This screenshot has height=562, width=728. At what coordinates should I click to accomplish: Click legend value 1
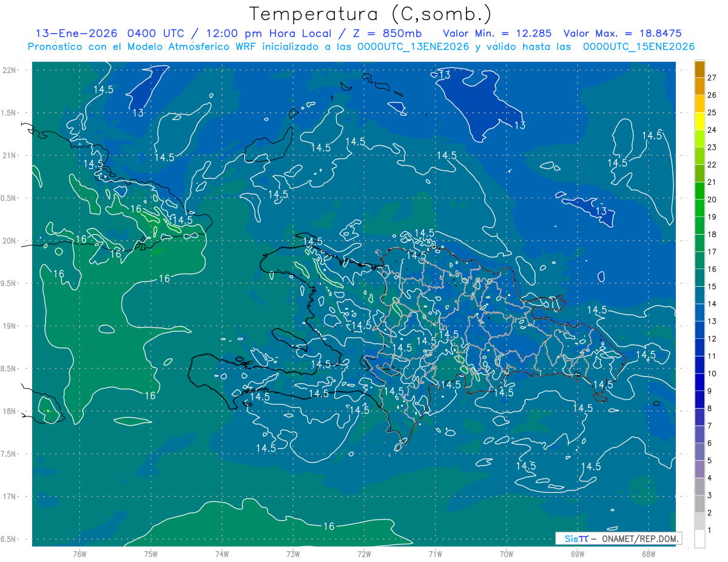[x=710, y=530]
